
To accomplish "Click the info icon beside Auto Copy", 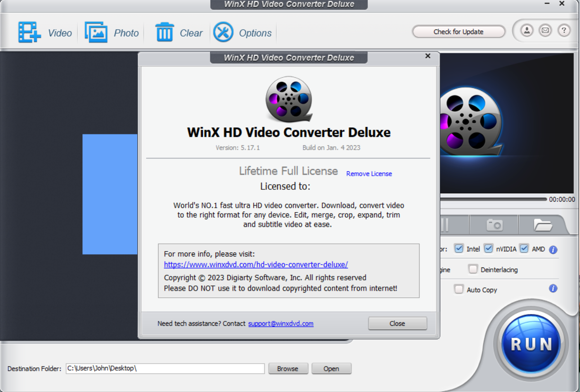I will point(553,288).
